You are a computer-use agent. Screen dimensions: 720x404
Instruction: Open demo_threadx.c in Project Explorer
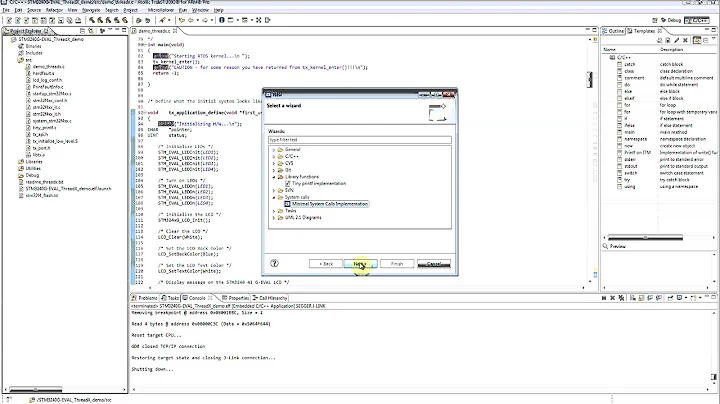pyautogui.click(x=48, y=67)
